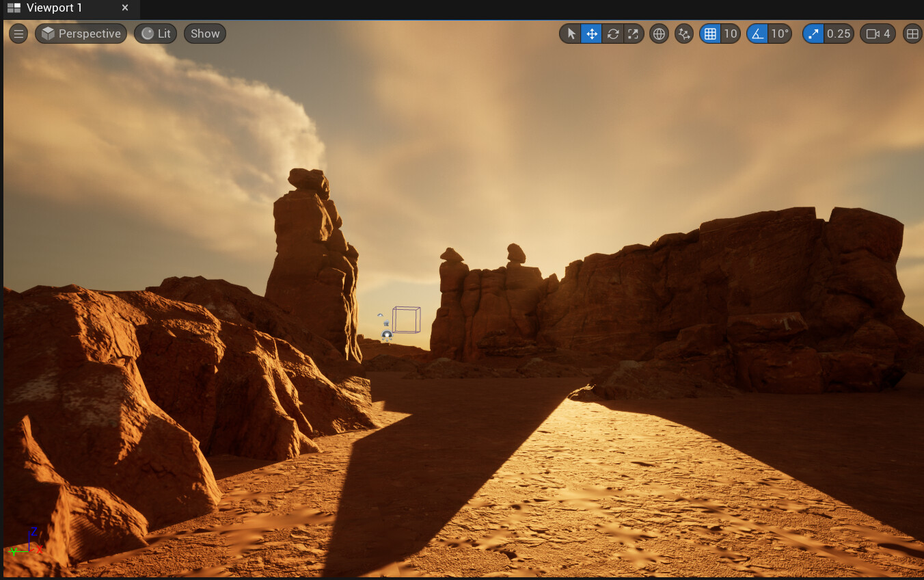Enable surface snapping
This screenshot has height=580, width=924.
coord(683,33)
